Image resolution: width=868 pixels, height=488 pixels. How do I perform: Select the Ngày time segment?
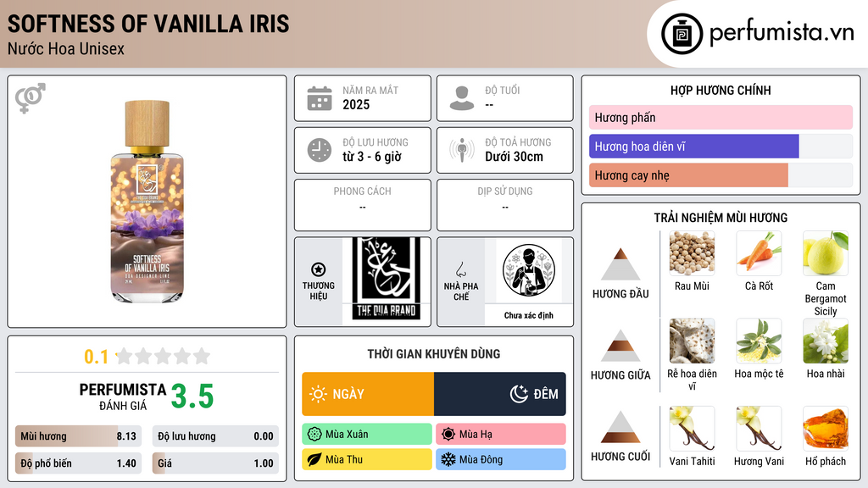[x=368, y=394]
